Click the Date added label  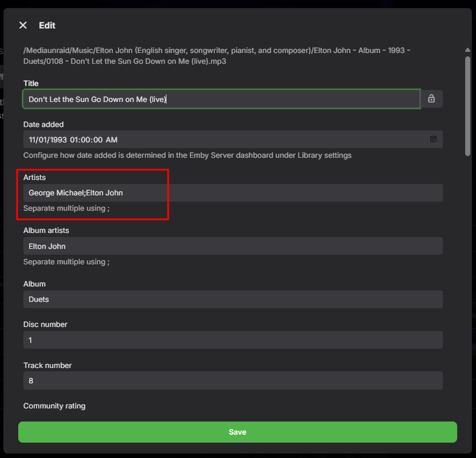pos(43,124)
